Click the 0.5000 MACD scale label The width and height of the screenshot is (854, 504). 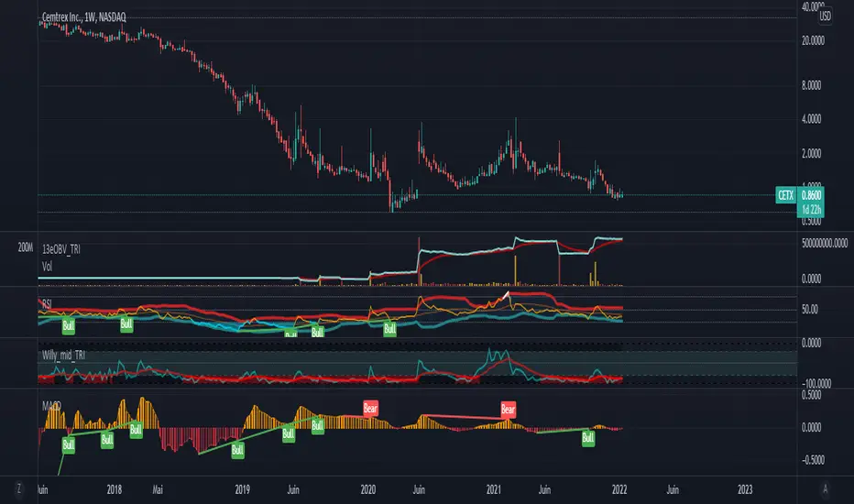point(811,396)
